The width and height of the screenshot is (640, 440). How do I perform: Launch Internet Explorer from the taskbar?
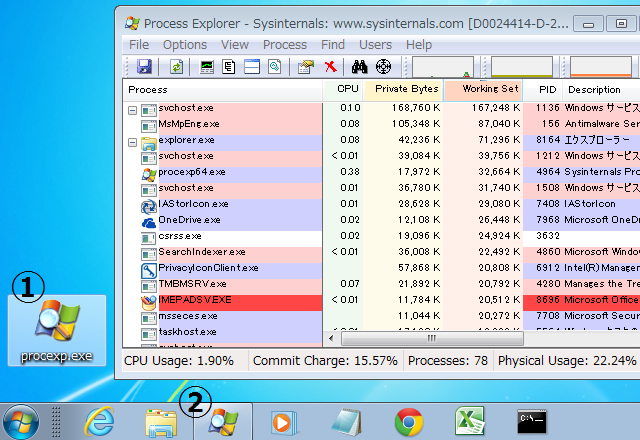click(x=99, y=422)
